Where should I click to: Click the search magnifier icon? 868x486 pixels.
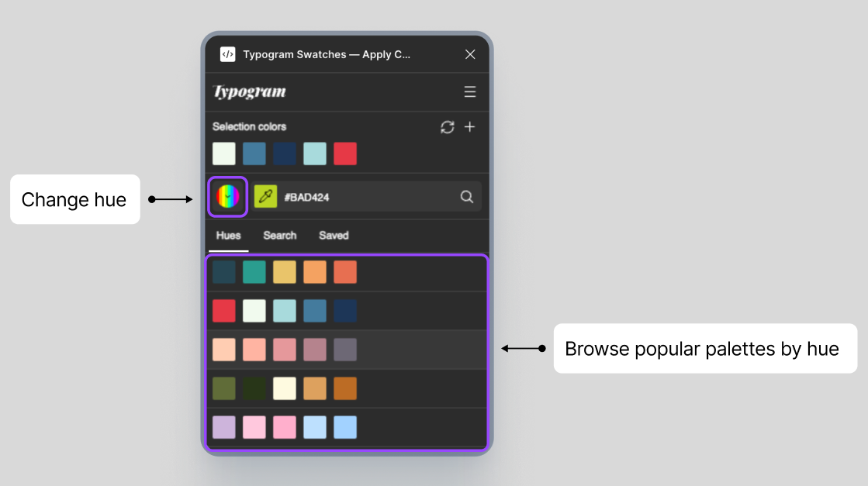click(467, 196)
